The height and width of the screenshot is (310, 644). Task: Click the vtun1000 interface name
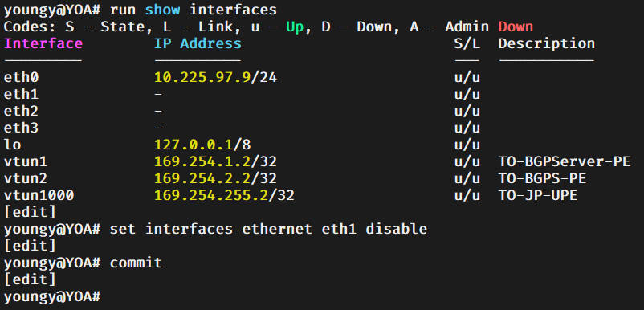pos(39,195)
